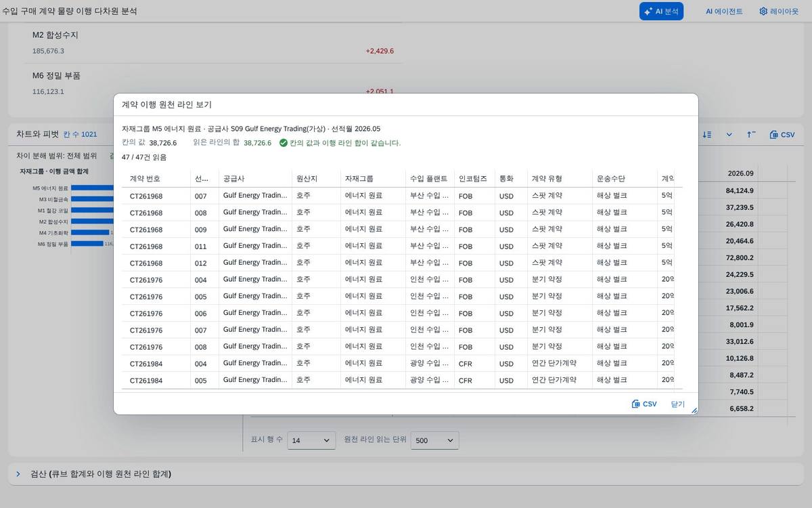Click the 분기 약정 cell in the CT261976 006 row
The height and width of the screenshot is (508, 812).
click(560, 313)
